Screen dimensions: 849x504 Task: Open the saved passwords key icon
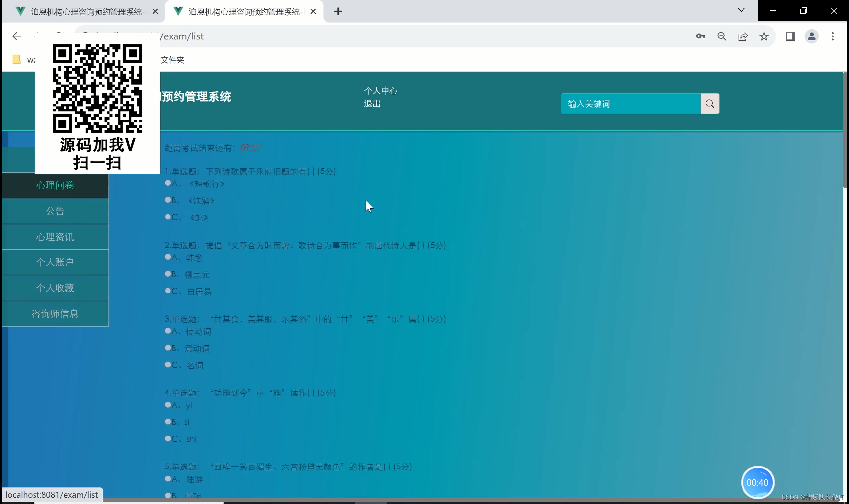(700, 36)
